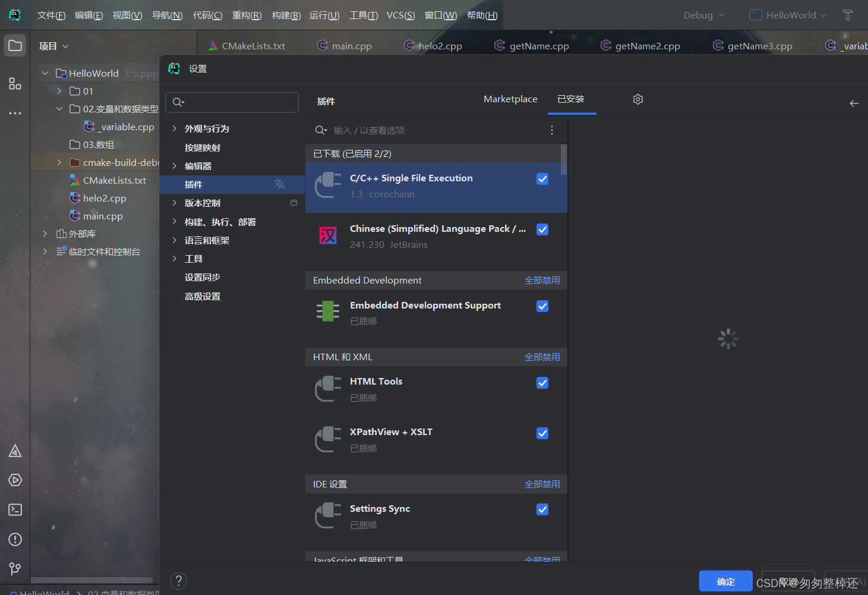Expand the 01 folder in project tree
The image size is (868, 595).
[59, 91]
